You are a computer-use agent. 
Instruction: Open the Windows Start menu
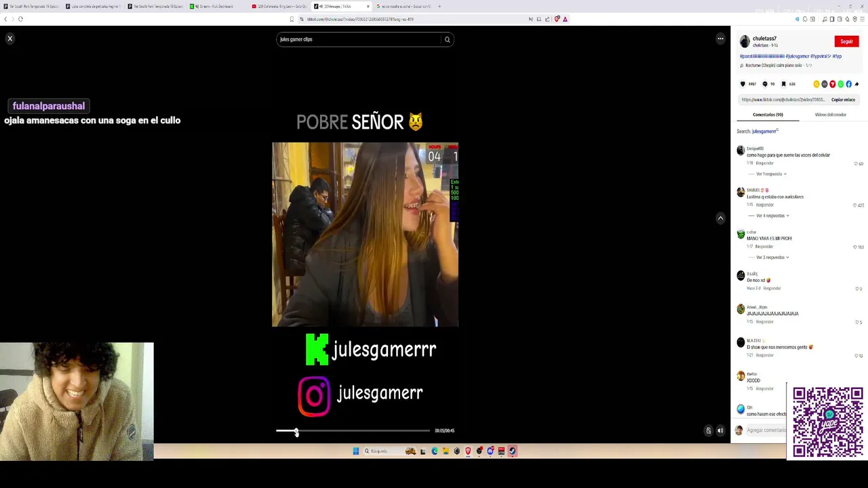[355, 451]
